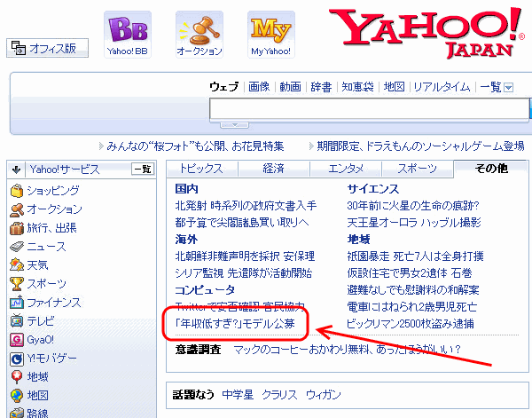532x418 pixels.
Task: Select the ニュース newspaper icon
Action: pyautogui.click(x=17, y=247)
